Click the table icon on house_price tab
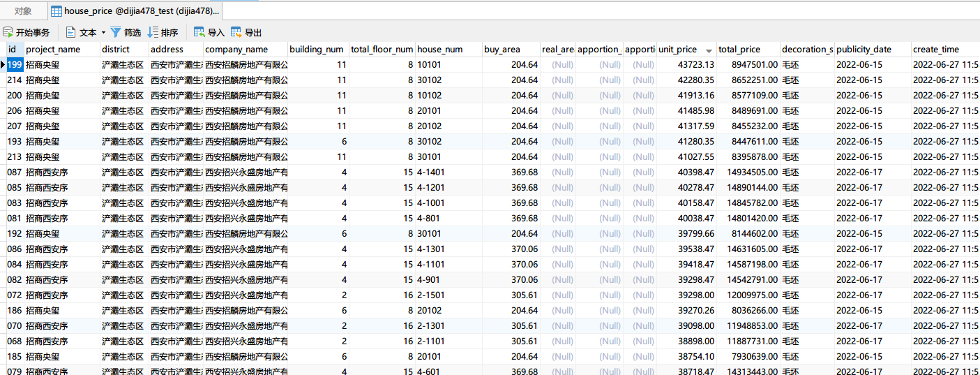 pos(56,11)
